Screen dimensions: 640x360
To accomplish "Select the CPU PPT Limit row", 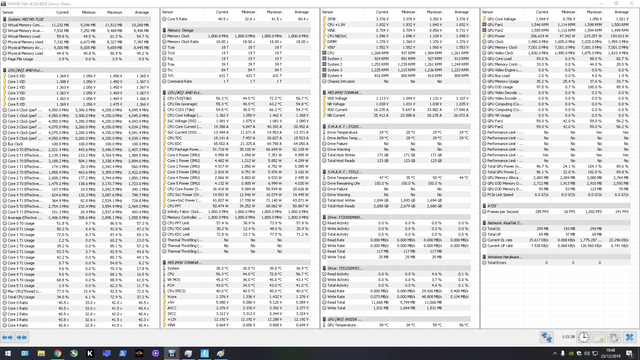I will (x=236, y=223).
